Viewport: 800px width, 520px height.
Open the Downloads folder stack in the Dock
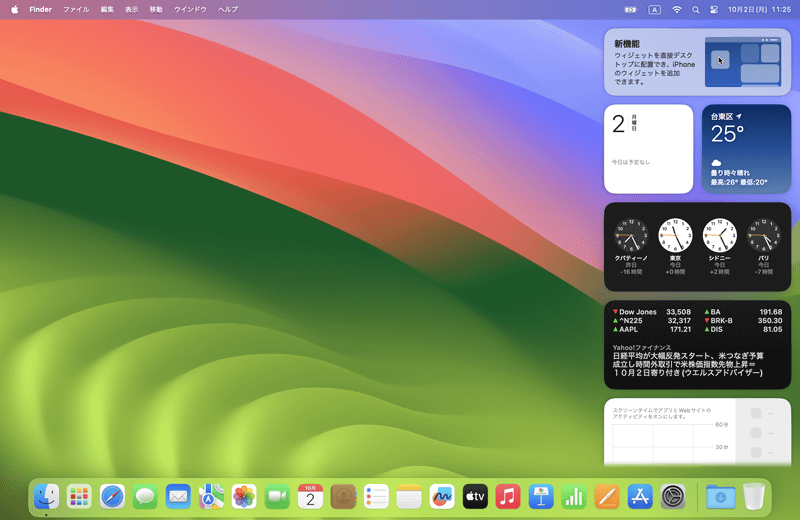720,497
